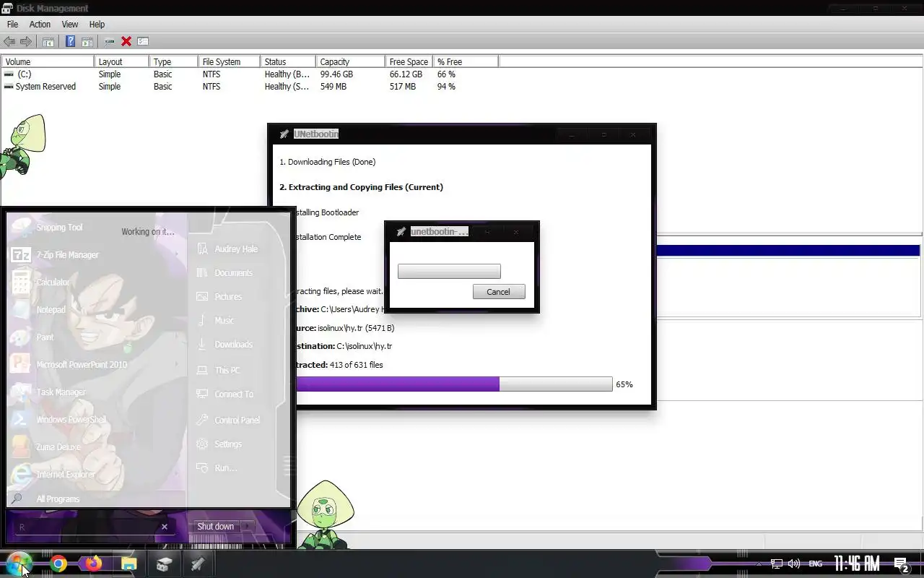Click the Start orb on the taskbar
924x578 pixels.
click(19, 564)
